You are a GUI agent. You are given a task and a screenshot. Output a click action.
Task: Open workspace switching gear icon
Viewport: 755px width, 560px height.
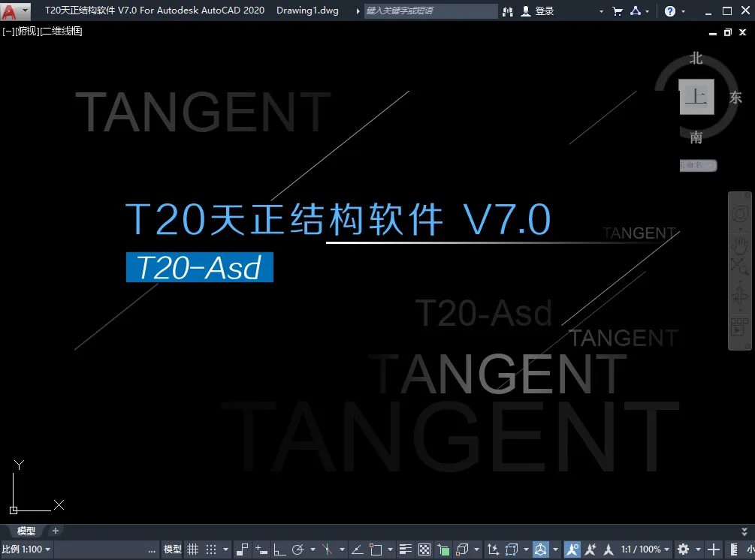coord(683,549)
